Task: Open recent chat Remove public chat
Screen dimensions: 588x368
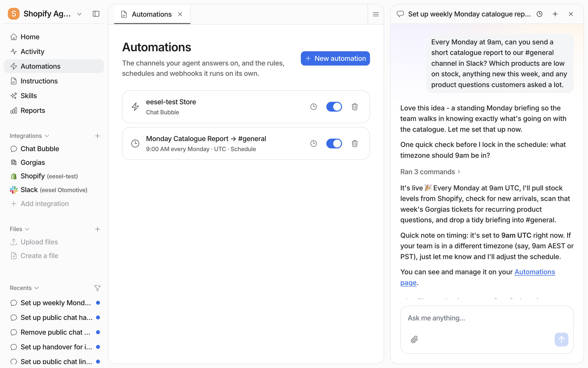Action: [54, 332]
